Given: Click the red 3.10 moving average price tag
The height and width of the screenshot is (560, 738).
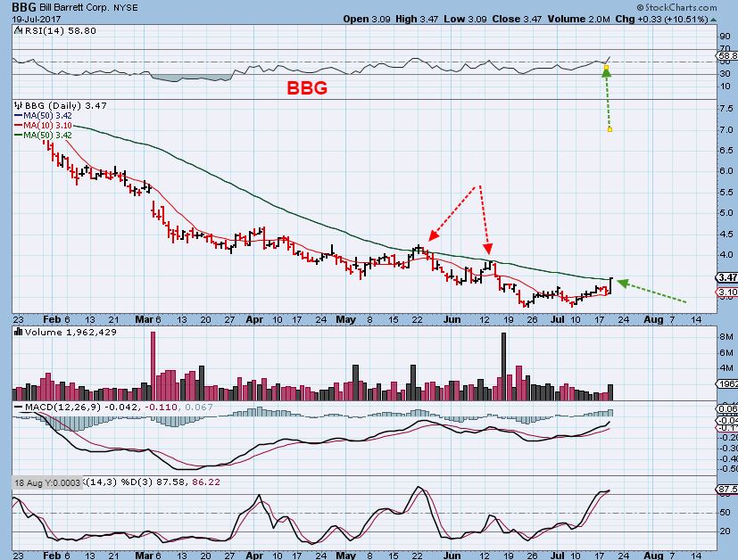Looking at the screenshot, I should coord(726,292).
